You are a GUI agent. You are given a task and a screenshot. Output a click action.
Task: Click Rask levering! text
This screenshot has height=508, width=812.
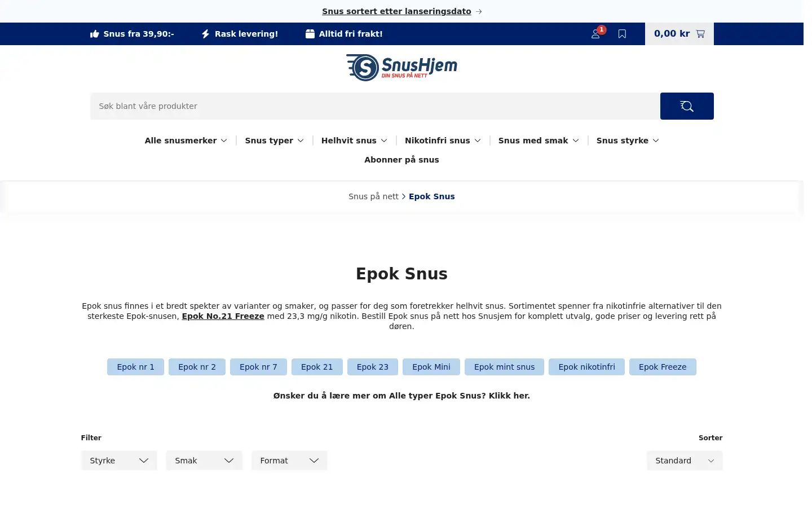pyautogui.click(x=246, y=34)
